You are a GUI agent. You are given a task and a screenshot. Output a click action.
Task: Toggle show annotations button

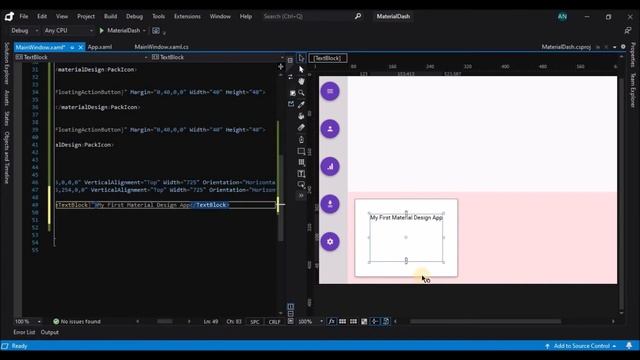385,322
